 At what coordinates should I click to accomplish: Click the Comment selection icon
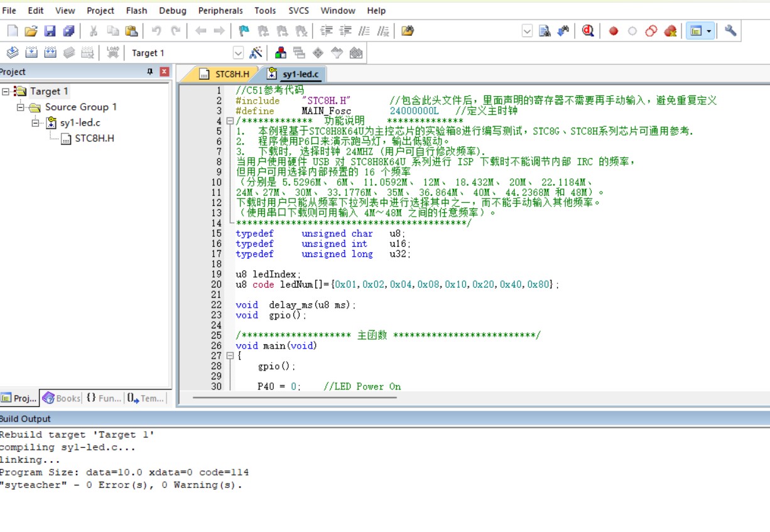tap(364, 31)
